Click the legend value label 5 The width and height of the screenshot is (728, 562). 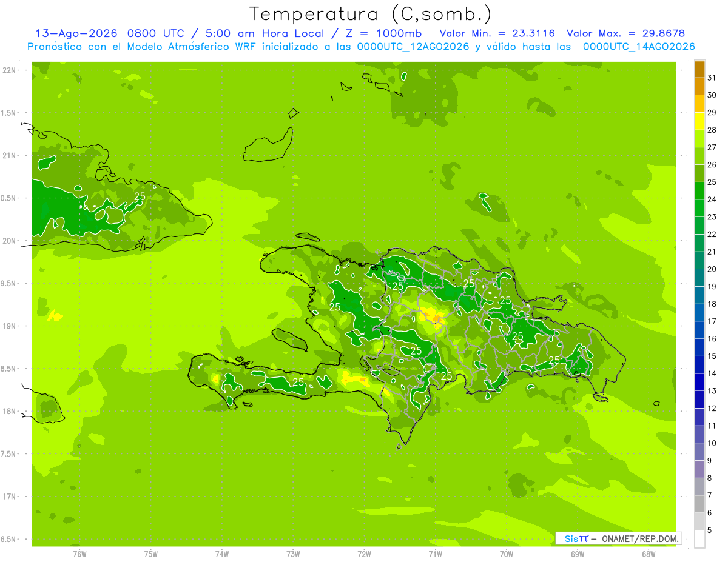click(x=709, y=530)
